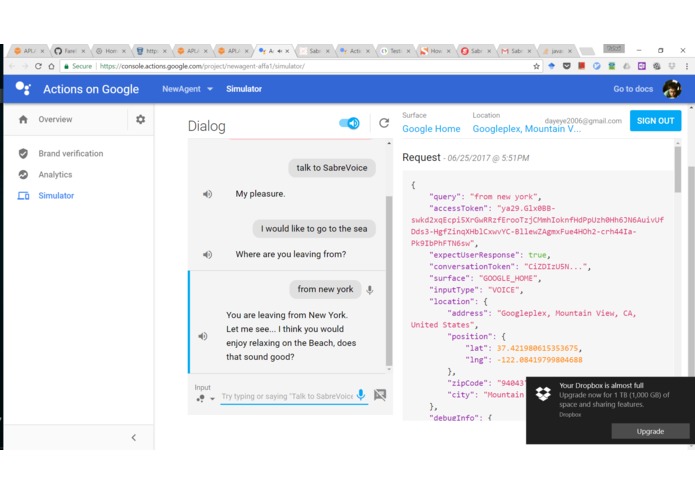Click the browser address bar URL
695x494 pixels.
[202, 66]
